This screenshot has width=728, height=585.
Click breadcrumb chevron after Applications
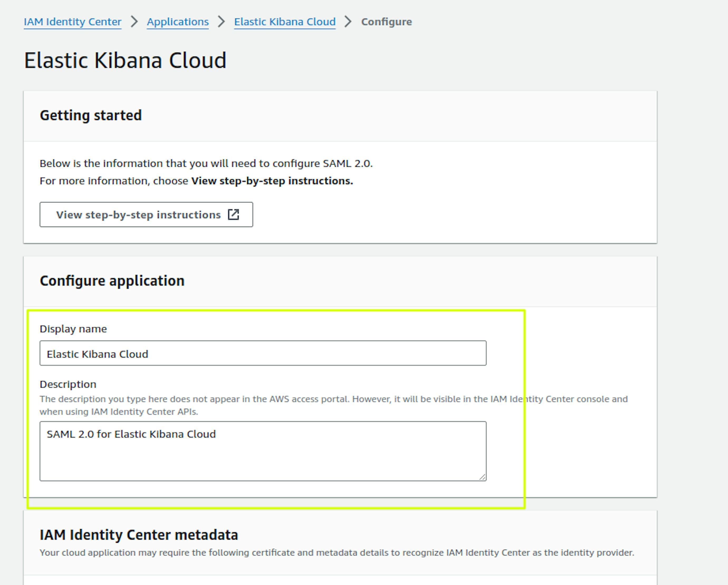pyautogui.click(x=222, y=22)
